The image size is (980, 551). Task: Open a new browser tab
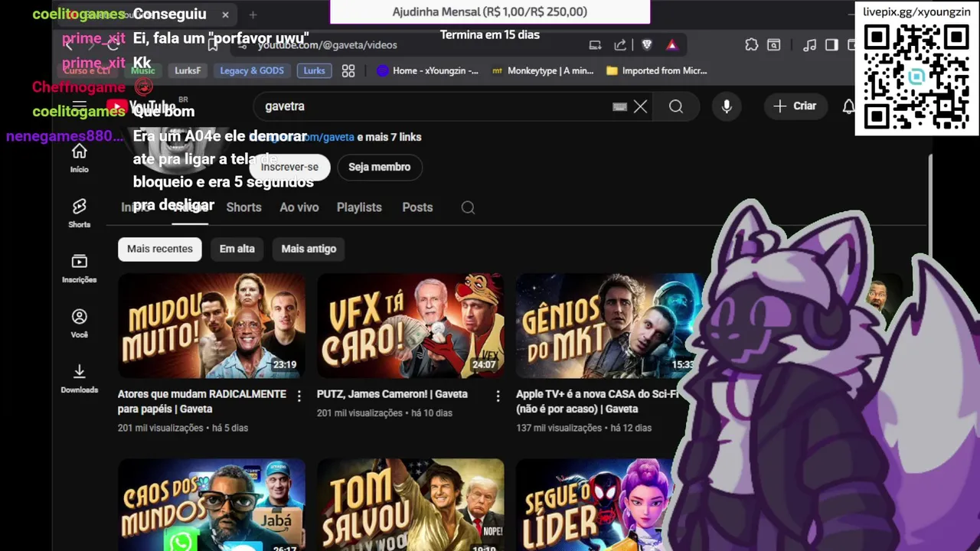[x=253, y=15]
